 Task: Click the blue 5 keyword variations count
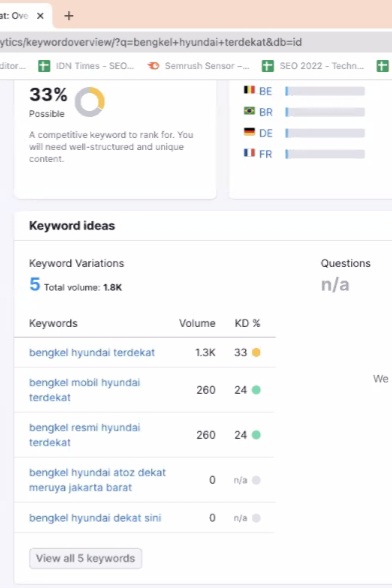[35, 284]
